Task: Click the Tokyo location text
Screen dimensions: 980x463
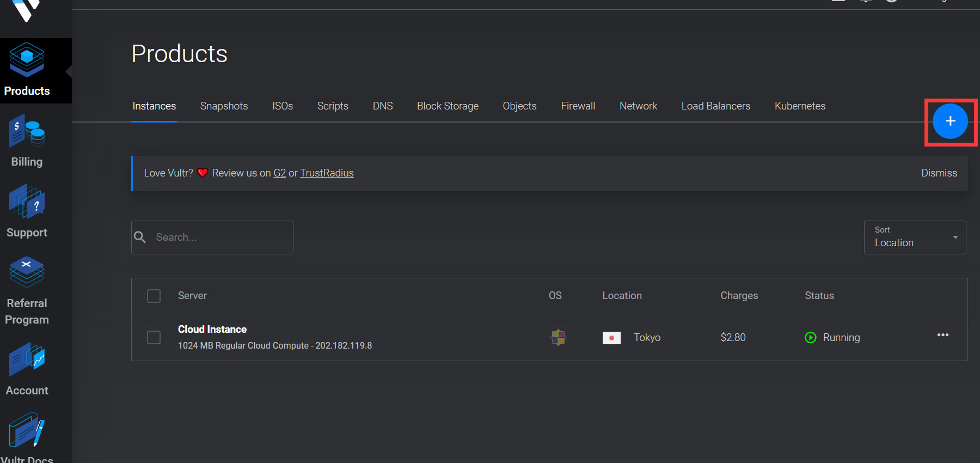Action: 647,337
